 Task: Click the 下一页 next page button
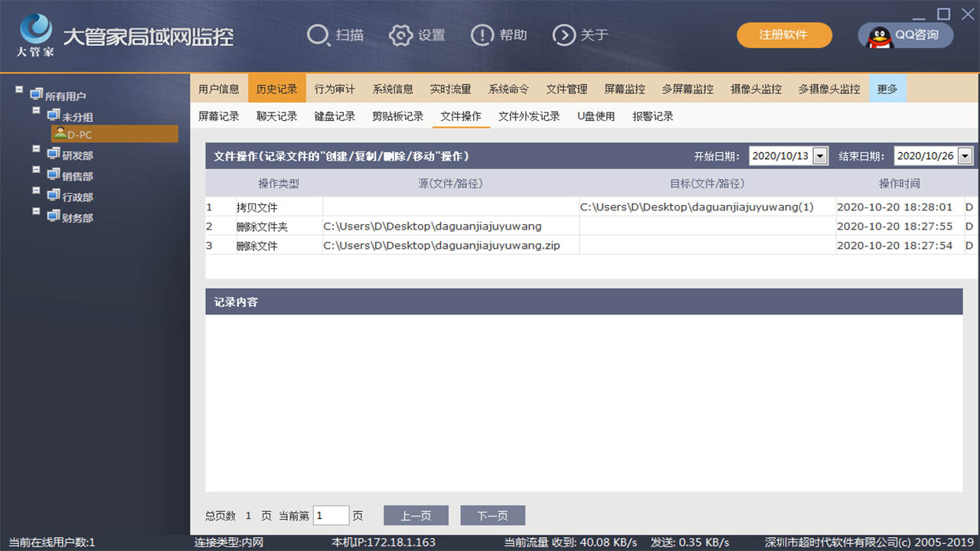(492, 515)
